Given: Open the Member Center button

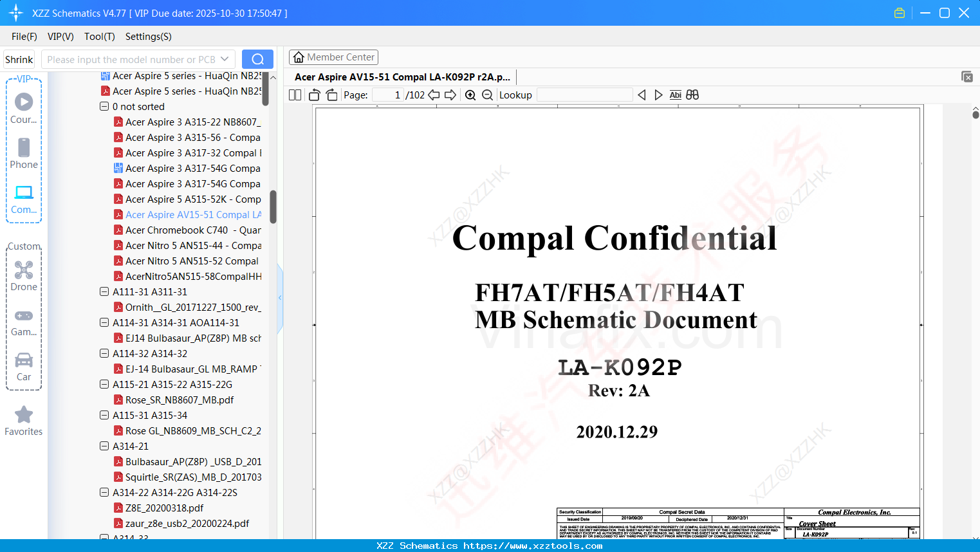Looking at the screenshot, I should 333,57.
